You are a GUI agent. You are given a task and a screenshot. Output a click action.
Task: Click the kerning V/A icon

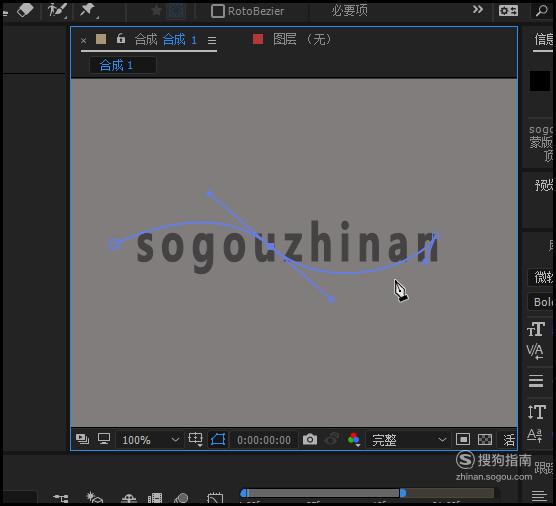coord(535,351)
